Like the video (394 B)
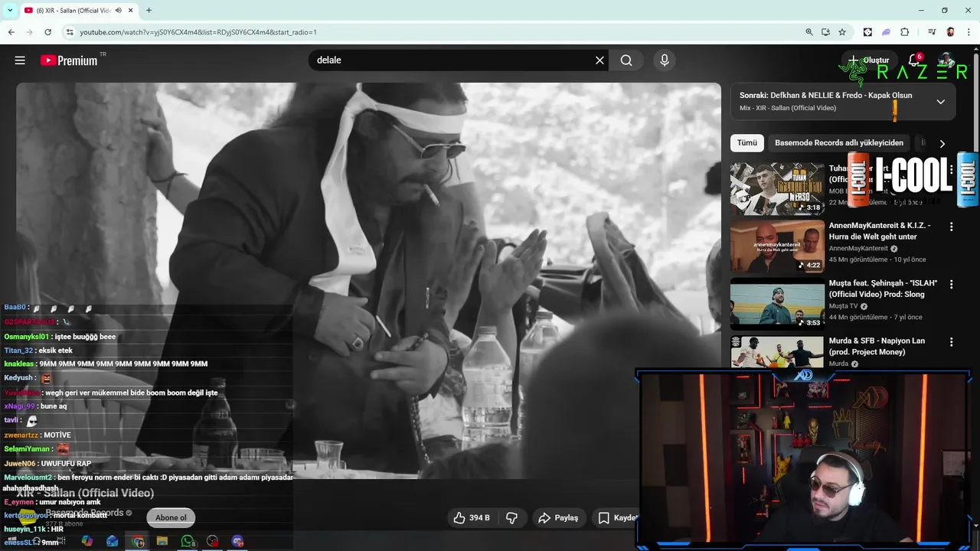Screen dimensions: 980x551 (x=471, y=518)
